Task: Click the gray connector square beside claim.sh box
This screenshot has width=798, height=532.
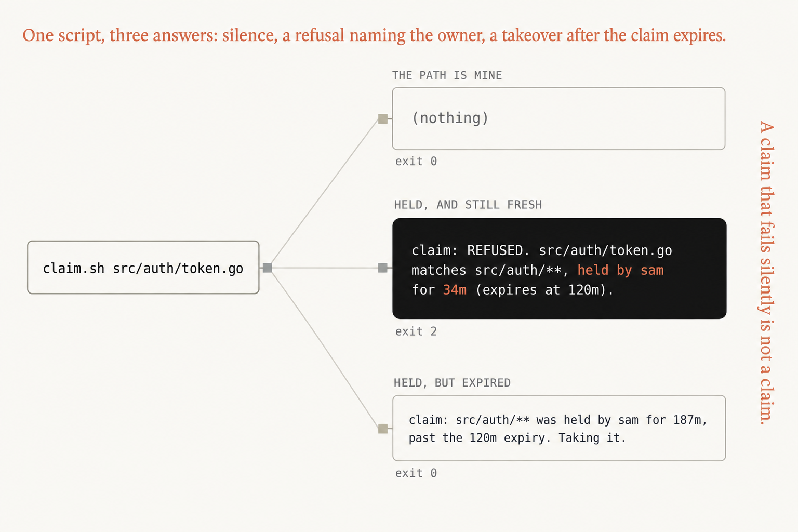Action: pos(268,268)
